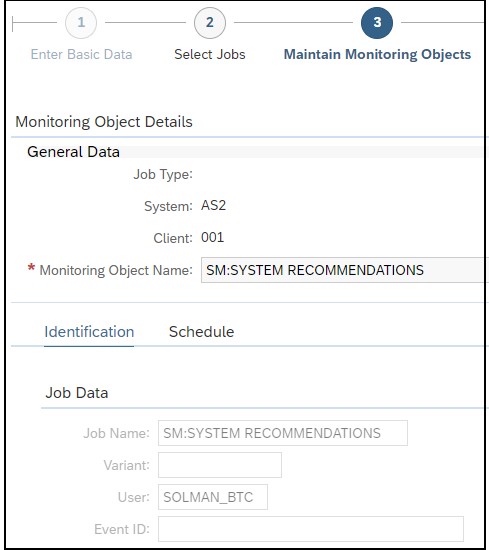This screenshot has height=550, width=489.
Task: Go to Enter Basic Data step label
Action: [81, 54]
